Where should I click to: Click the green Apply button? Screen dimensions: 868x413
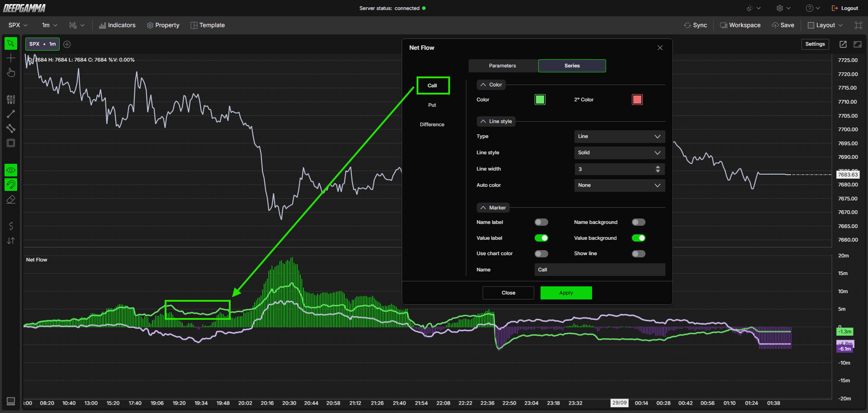[x=566, y=293]
